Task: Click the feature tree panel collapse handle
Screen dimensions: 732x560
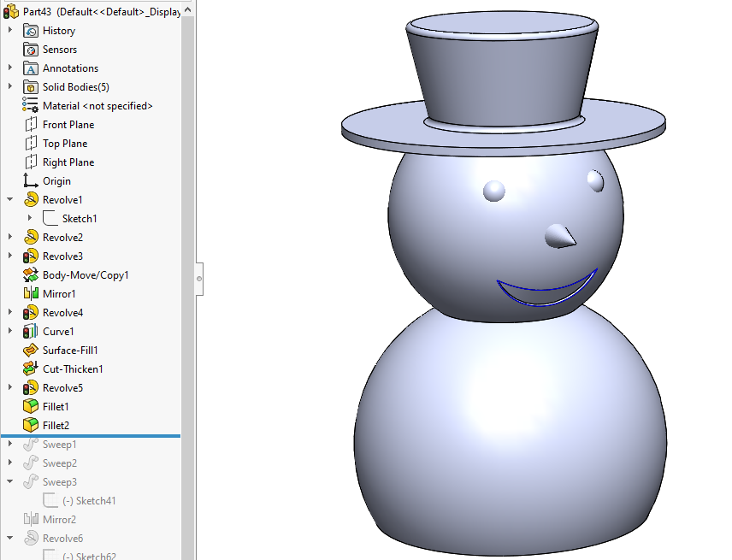Action: coord(199,279)
